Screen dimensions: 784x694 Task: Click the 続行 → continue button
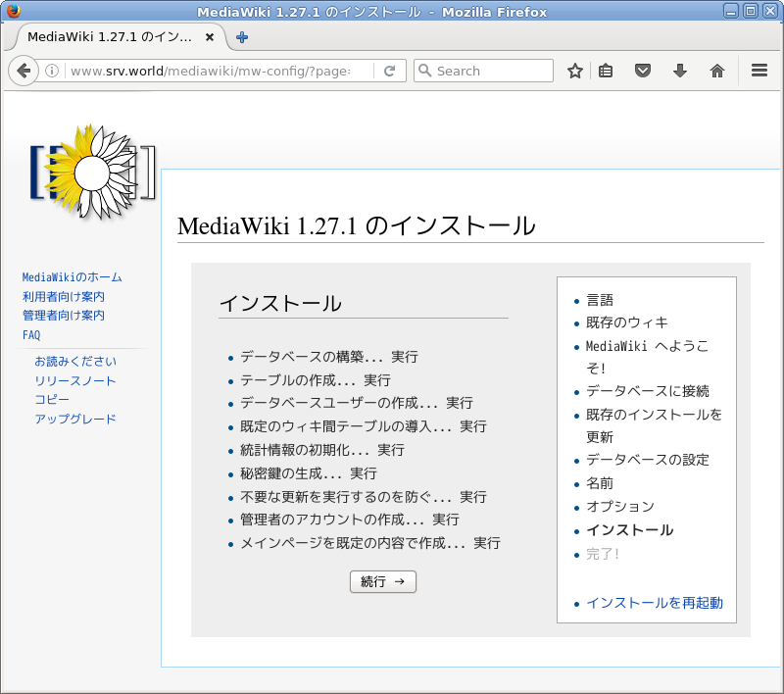383,581
